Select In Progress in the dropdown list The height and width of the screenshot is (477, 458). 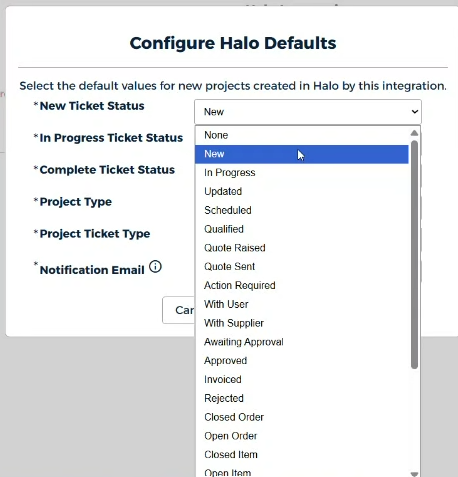[302, 173]
